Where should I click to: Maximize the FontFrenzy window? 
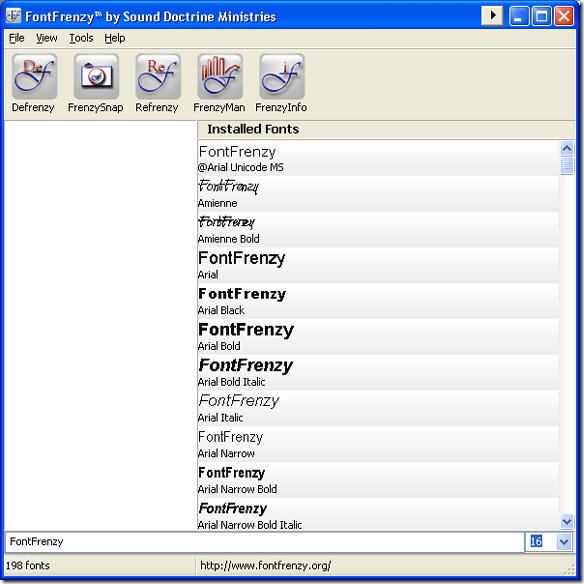coord(541,16)
